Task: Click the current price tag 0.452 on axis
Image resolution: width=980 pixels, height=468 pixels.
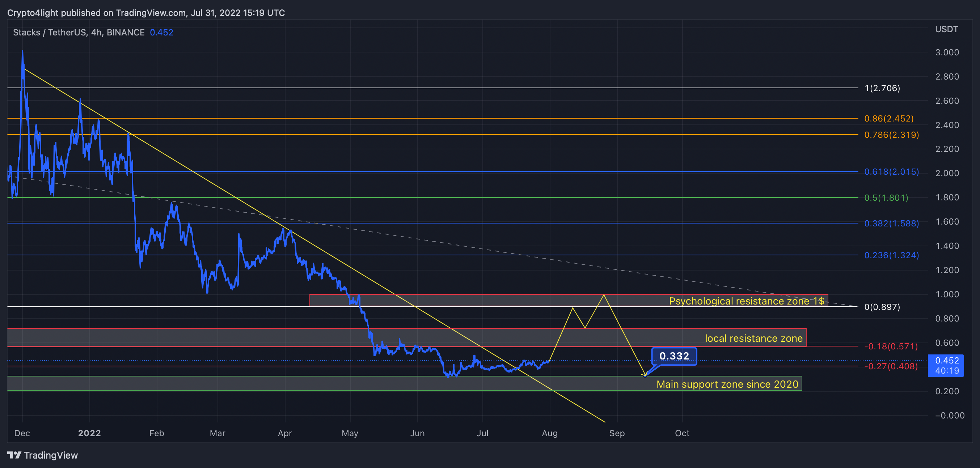Action: (x=946, y=365)
